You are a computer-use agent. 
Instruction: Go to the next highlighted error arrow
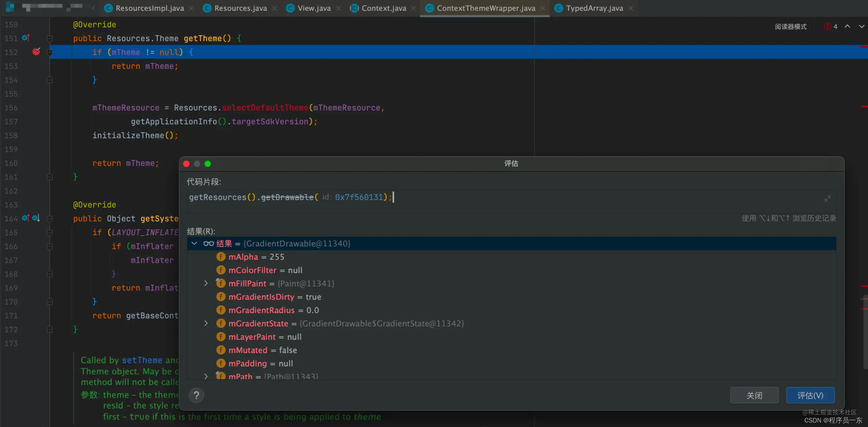click(861, 26)
